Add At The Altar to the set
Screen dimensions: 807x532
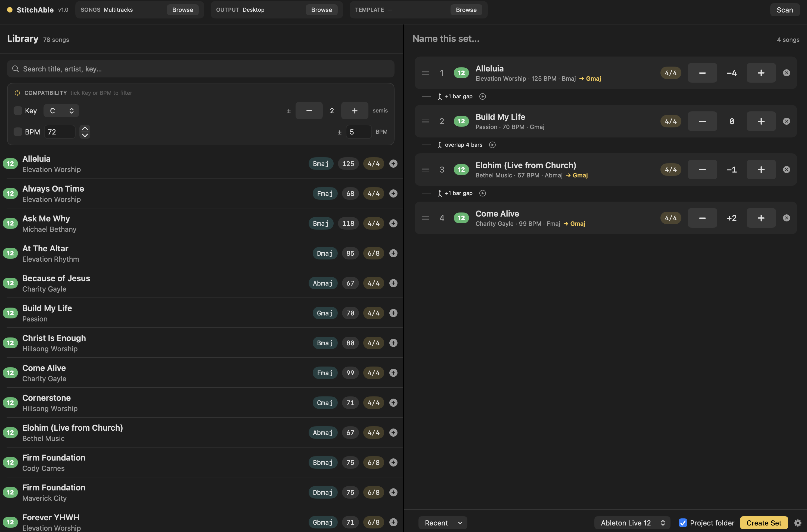[x=393, y=253]
